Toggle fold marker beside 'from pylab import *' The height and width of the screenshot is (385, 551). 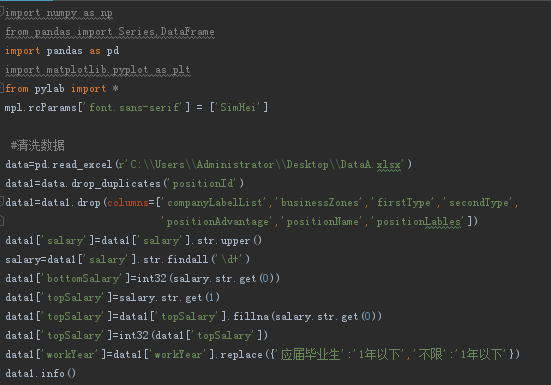point(2,88)
